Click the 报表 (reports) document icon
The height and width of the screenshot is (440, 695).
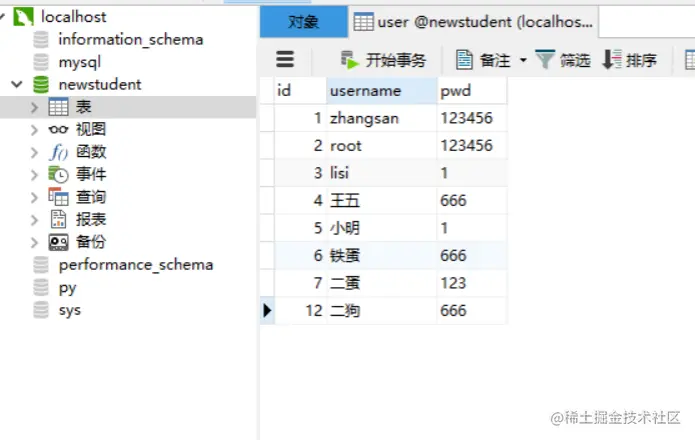point(58,219)
